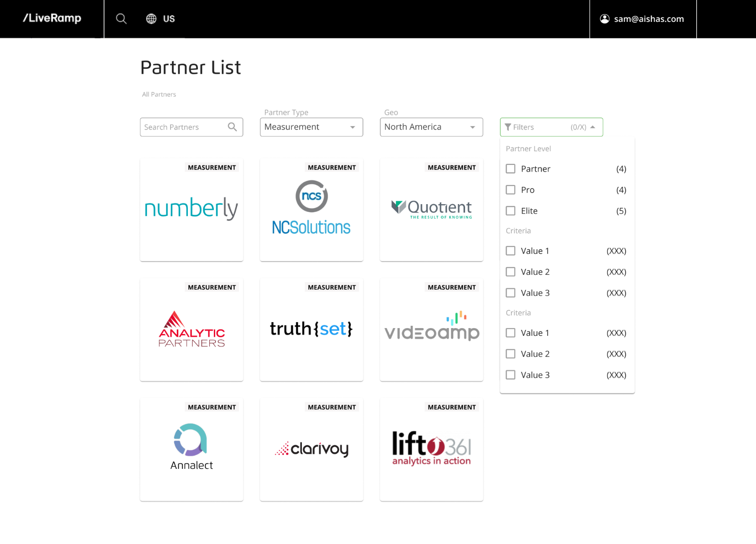Open the Annalect partner card
The width and height of the screenshot is (756, 544).
click(192, 449)
